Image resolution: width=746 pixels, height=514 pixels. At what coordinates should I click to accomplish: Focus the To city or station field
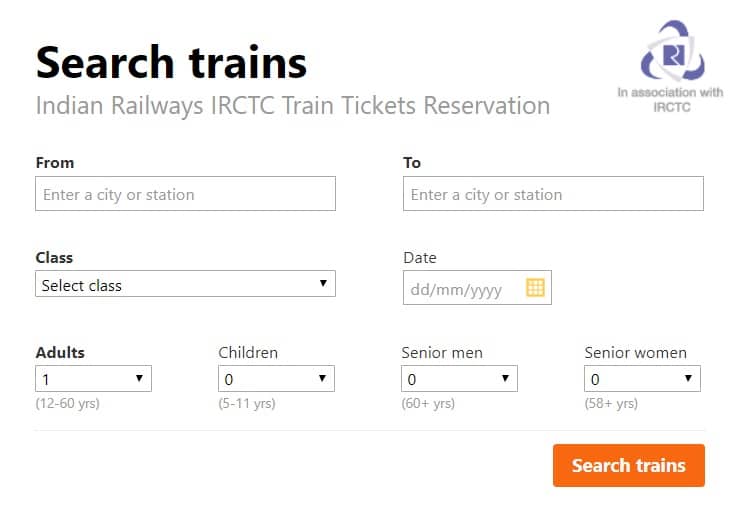553,194
